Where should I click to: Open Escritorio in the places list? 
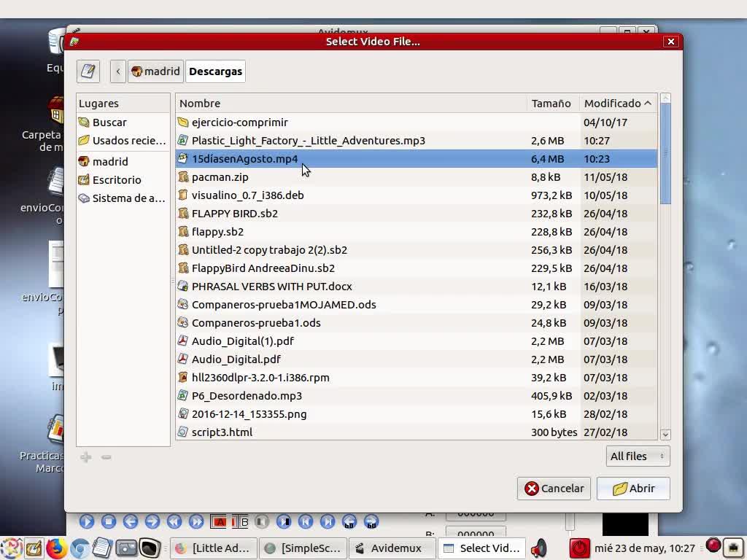click(117, 180)
